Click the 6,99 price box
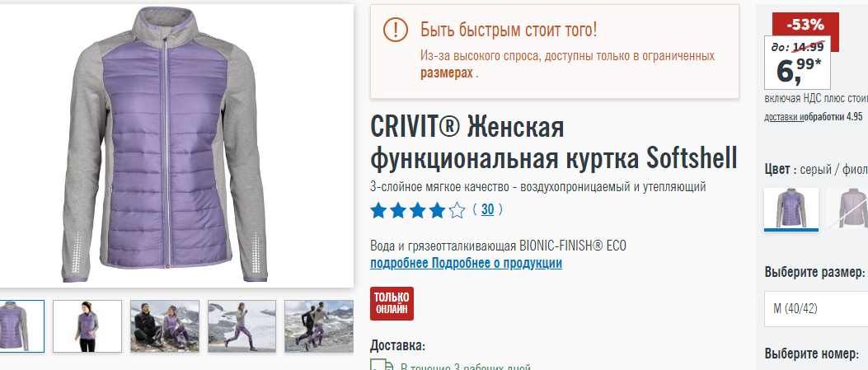This screenshot has width=868, height=370. tap(797, 63)
